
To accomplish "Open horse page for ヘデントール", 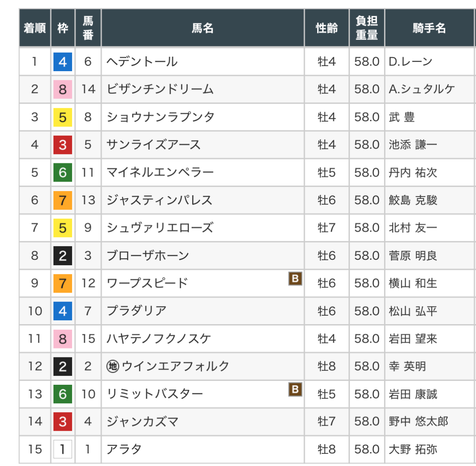I will pyautogui.click(x=142, y=62).
